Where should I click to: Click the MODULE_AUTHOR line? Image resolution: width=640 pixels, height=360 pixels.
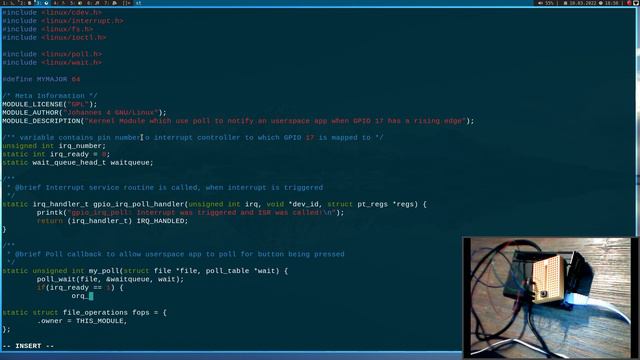[x=84, y=113]
